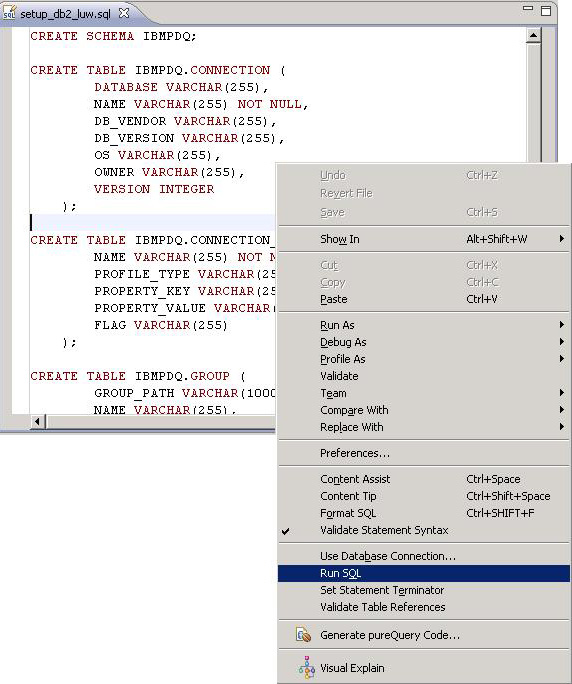This screenshot has width=572, height=684.
Task: Select Paste in the context menu
Action: [424, 299]
